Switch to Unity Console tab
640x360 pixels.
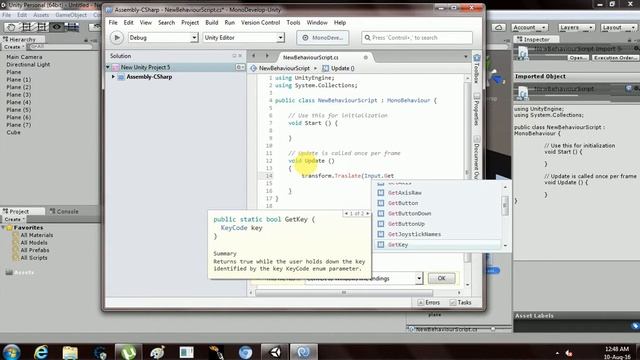(64, 211)
